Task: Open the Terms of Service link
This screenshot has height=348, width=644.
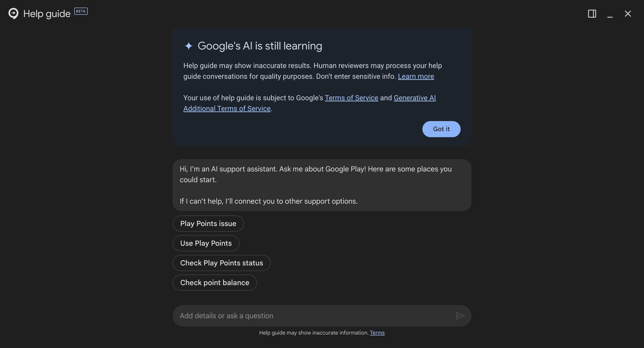Action: (x=351, y=98)
